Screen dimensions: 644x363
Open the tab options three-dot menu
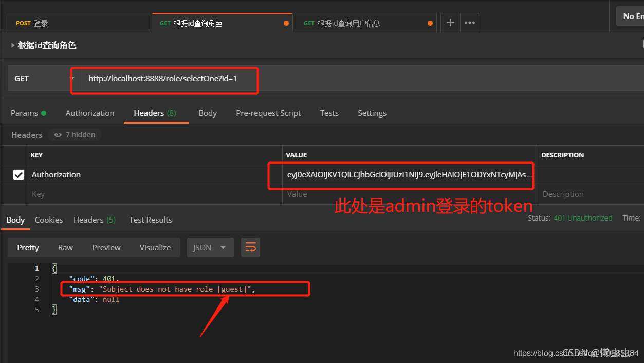click(x=469, y=23)
